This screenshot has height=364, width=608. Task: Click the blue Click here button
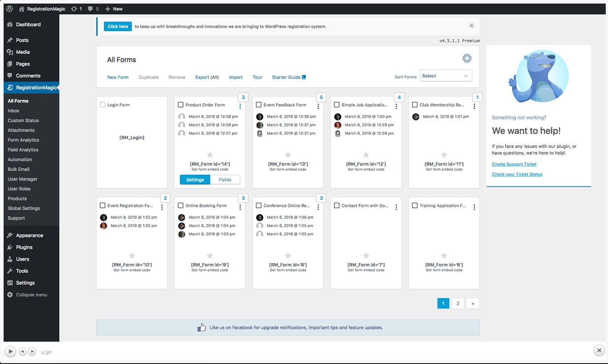tap(118, 26)
